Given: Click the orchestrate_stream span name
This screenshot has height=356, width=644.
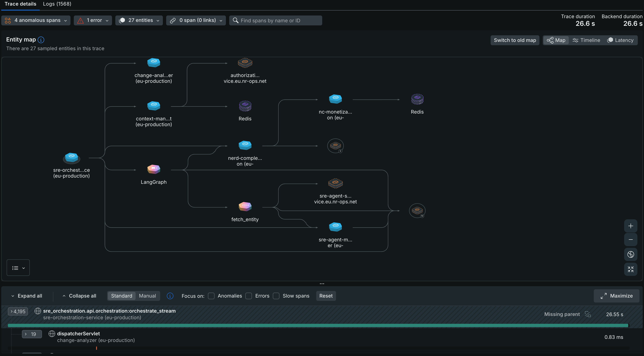Looking at the screenshot, I should point(109,311).
